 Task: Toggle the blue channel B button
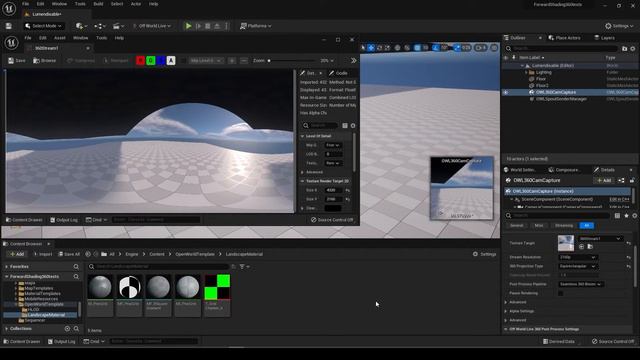(x=161, y=60)
